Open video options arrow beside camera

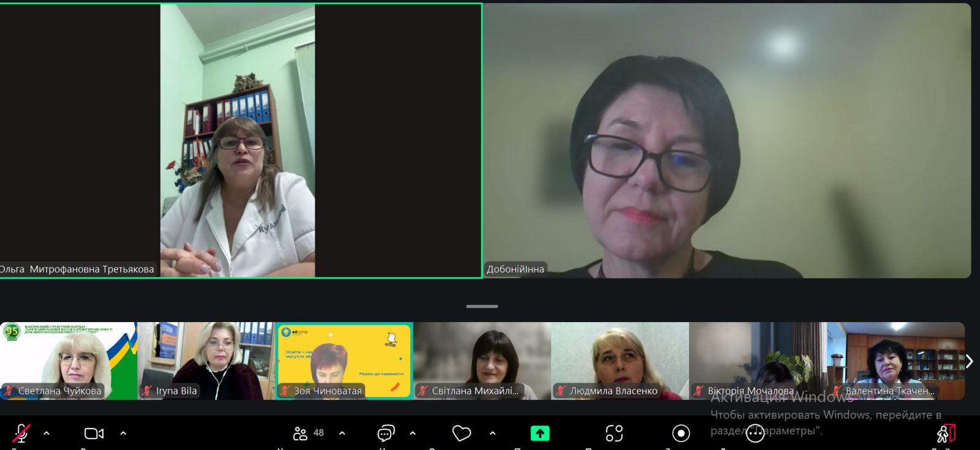point(123,433)
